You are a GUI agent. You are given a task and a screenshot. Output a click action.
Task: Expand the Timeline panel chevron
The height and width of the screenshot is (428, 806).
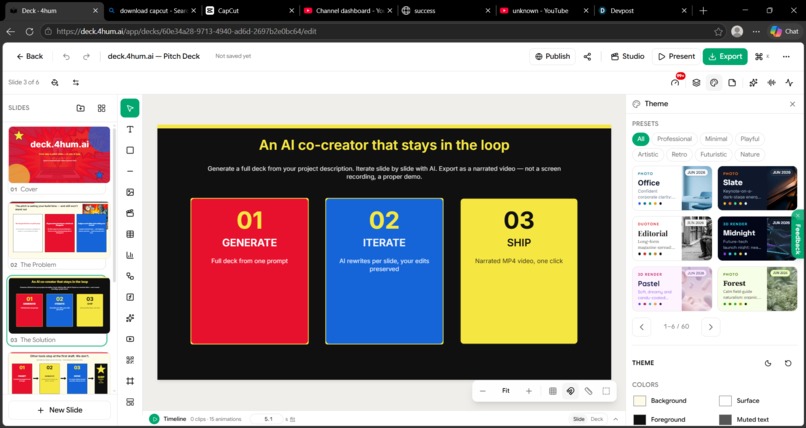(x=615, y=419)
